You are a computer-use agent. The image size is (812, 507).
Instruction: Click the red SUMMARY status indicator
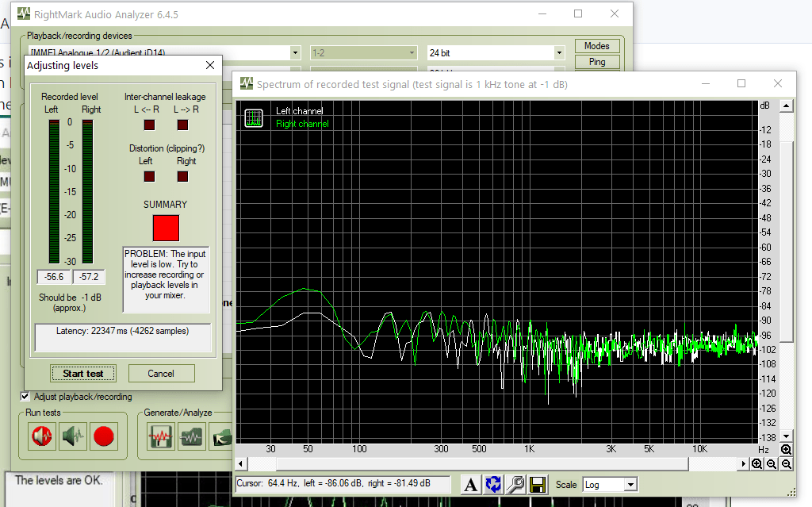(166, 228)
